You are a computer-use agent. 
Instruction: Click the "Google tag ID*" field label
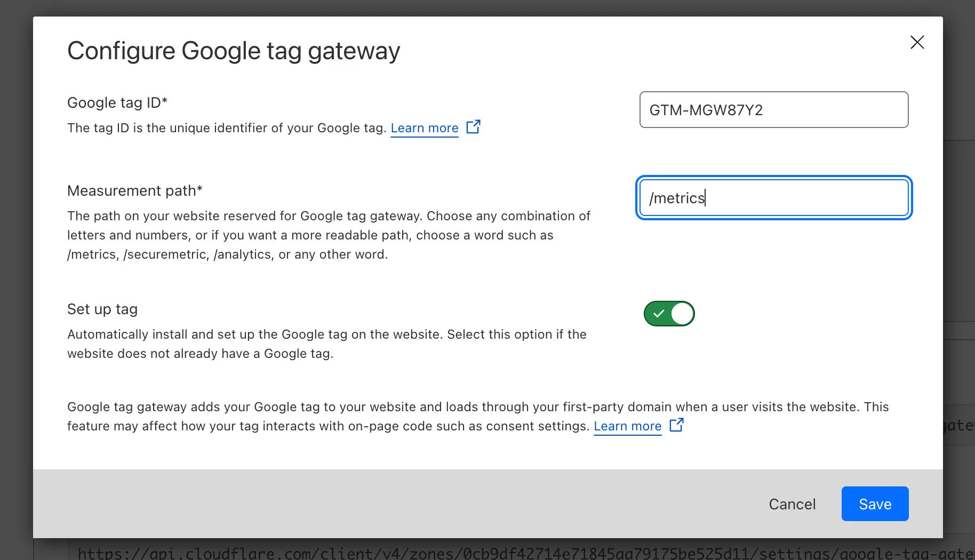[117, 102]
